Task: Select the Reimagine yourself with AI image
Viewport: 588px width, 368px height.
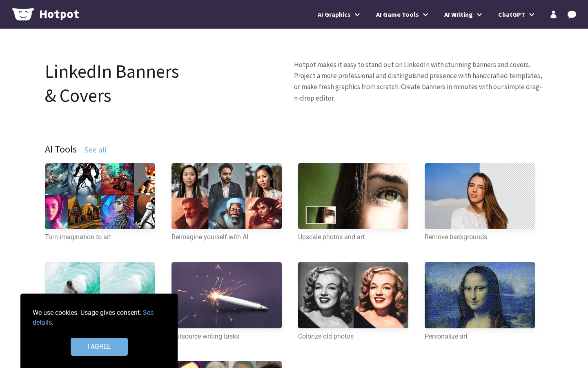Action: pyautogui.click(x=227, y=196)
